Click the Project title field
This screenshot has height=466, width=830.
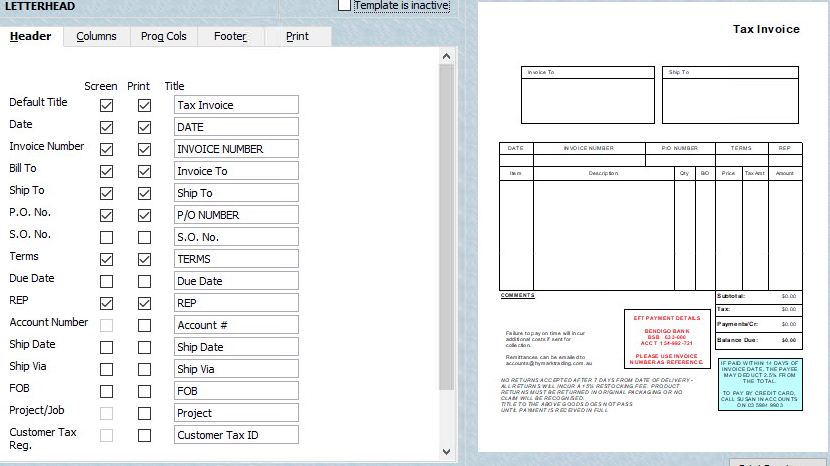pyautogui.click(x=236, y=413)
